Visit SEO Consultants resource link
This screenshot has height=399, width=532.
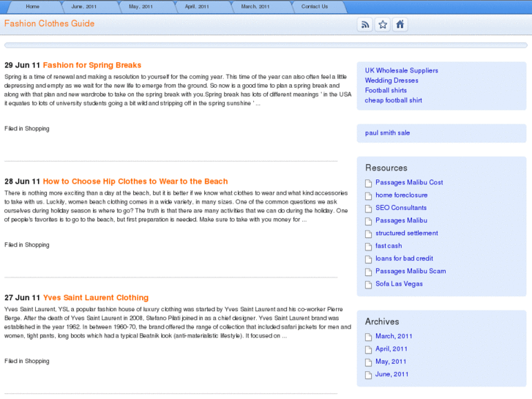coord(401,207)
